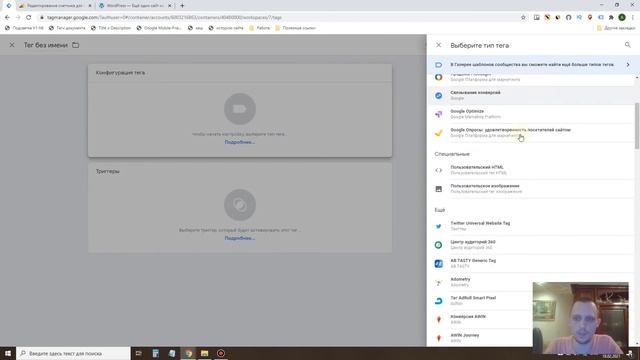Screen dimensions: 640x360
Task: Select the Custom Image tag icon
Action: click(438, 189)
